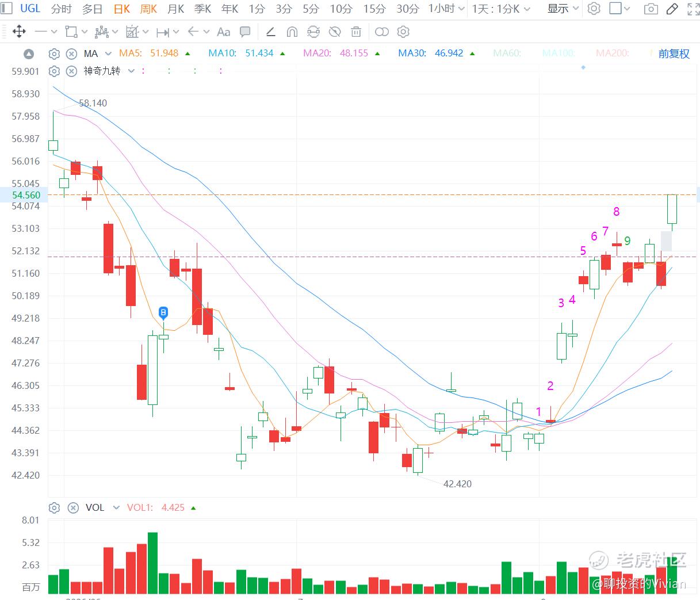The width and height of the screenshot is (700, 600).
Task: Open the 1小时 interval dropdown
Action: coord(446,9)
